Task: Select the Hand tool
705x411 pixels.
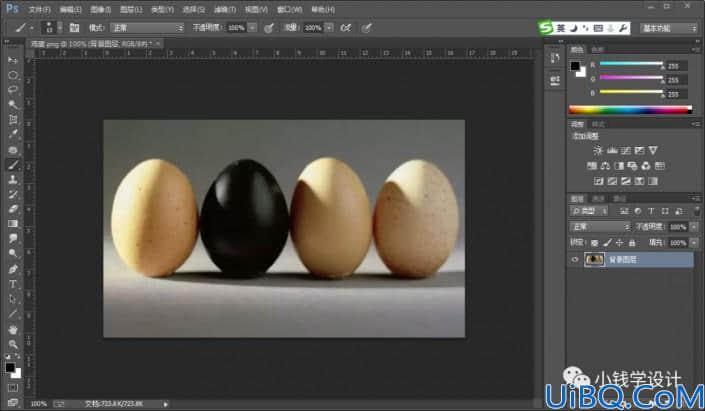Action: tap(13, 330)
